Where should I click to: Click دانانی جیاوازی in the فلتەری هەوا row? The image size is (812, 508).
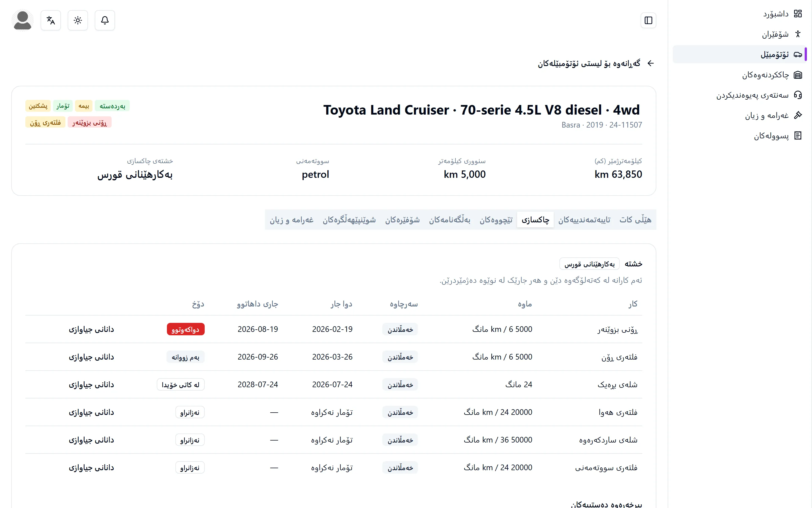coord(91,412)
